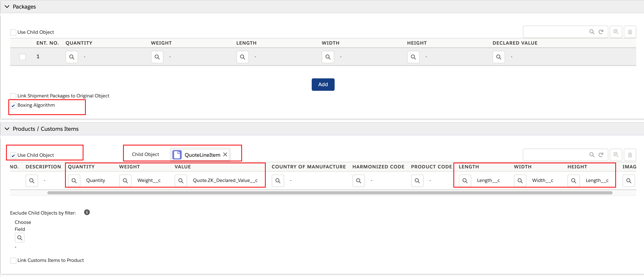Open package Height field lookup
The width and height of the screenshot is (644, 277).
point(413,57)
